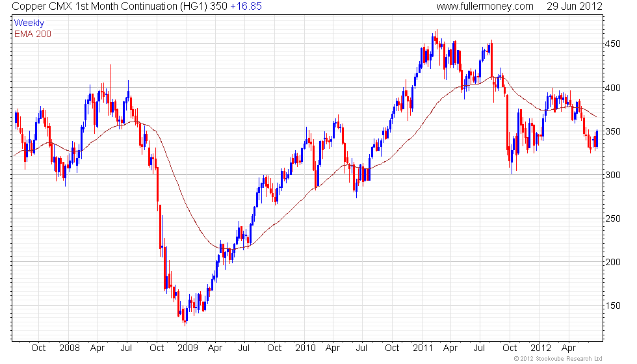Click the Oct label just before 2010
Screen dimensions: 637x364
pyautogui.click(x=274, y=348)
